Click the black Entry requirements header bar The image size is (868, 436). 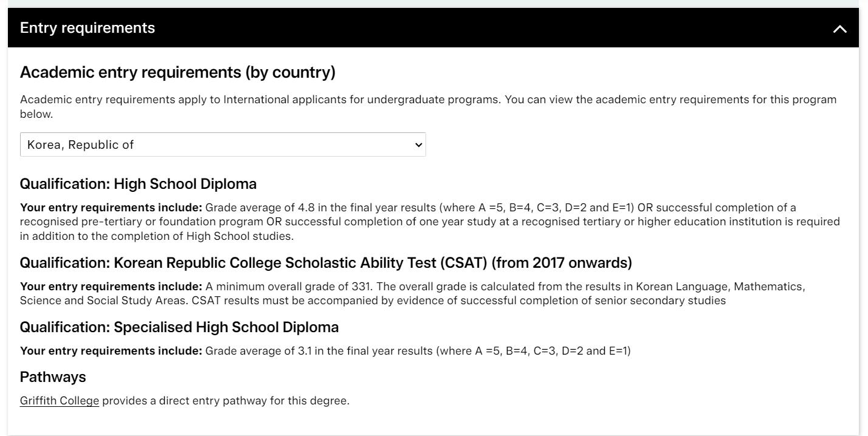tap(433, 28)
